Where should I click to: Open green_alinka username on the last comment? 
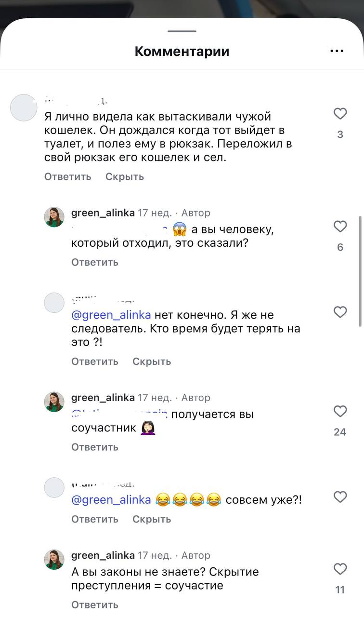[103, 555]
